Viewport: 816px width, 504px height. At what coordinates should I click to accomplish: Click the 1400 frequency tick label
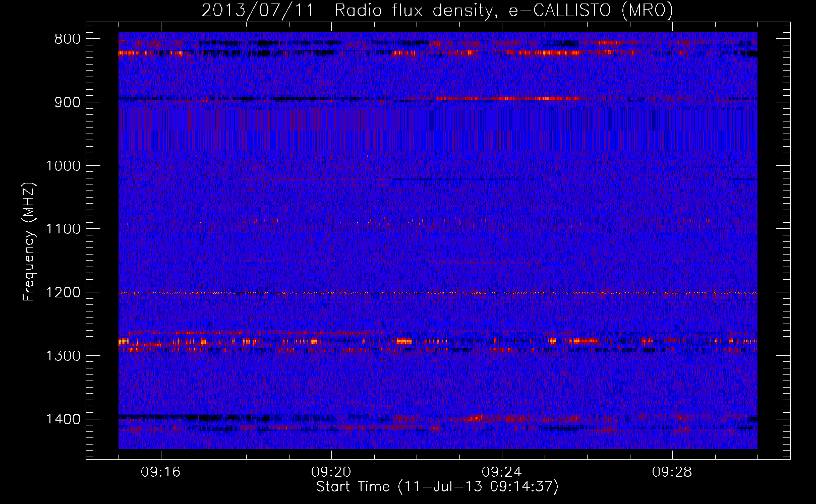coord(63,419)
